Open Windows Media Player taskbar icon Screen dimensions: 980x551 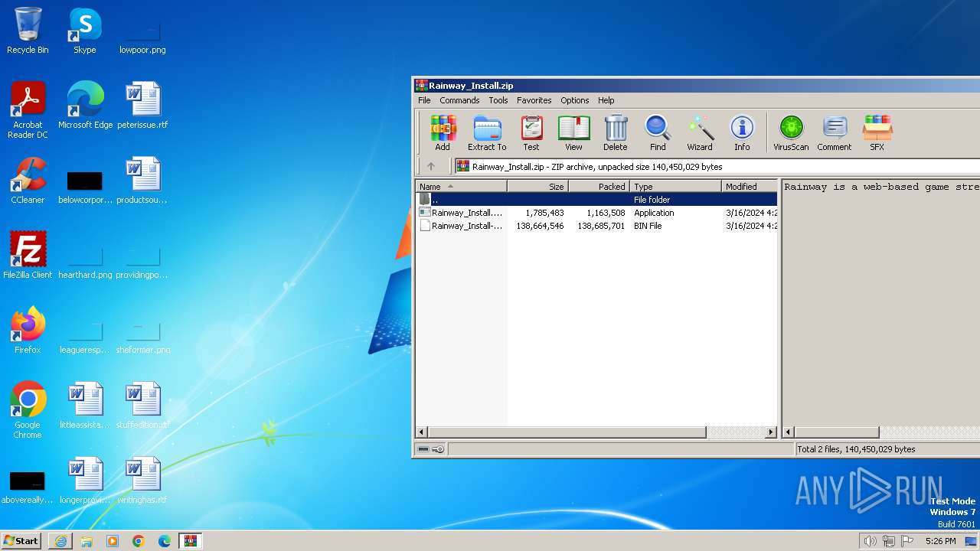[113, 541]
